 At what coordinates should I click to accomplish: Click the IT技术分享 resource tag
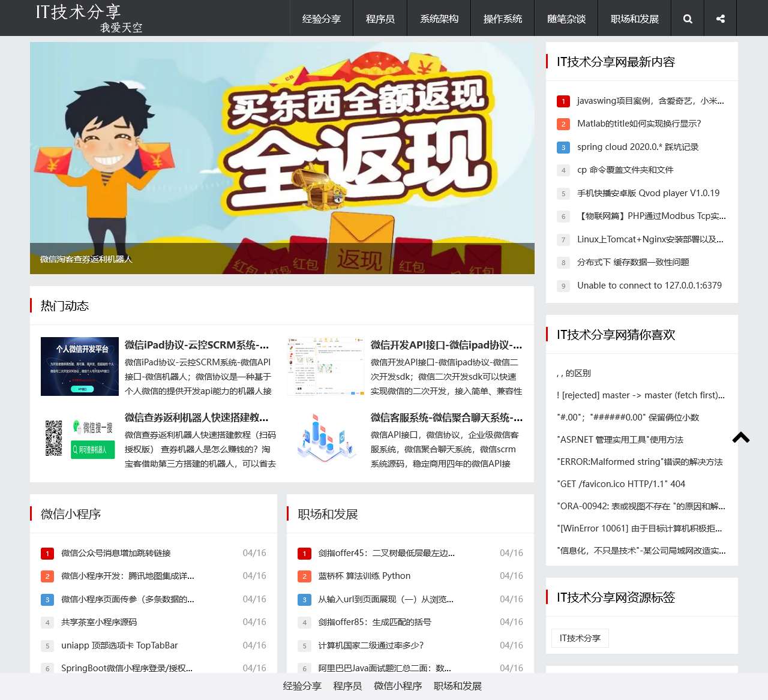pos(579,638)
